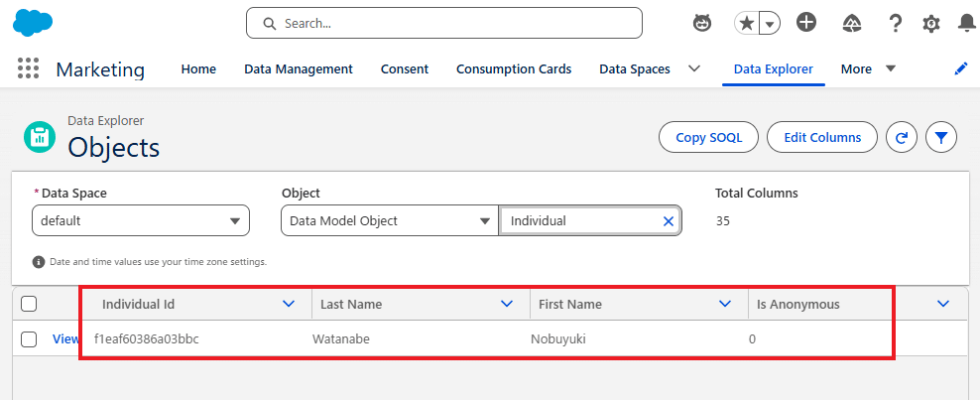Click the Individual Id column header
The image size is (980, 400).
coord(138,305)
